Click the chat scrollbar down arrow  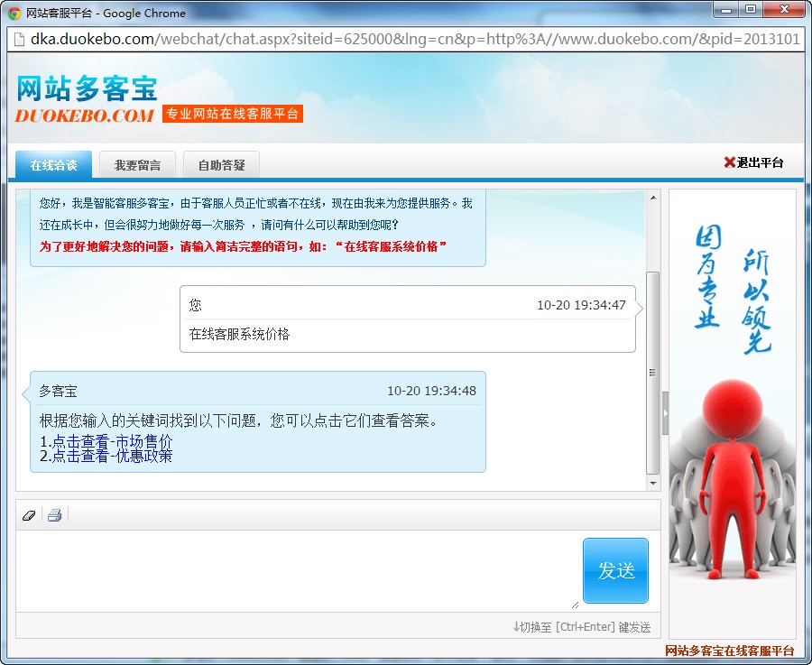point(653,483)
